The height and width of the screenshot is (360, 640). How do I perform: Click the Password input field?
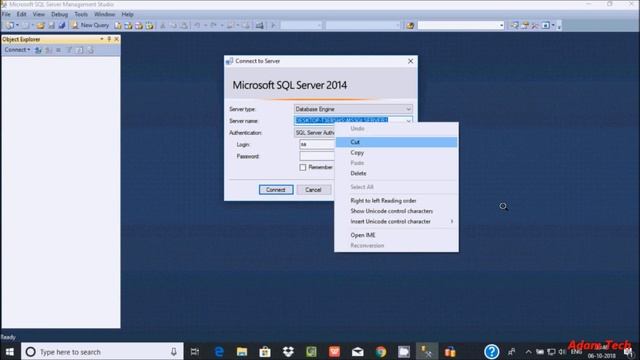click(x=317, y=156)
